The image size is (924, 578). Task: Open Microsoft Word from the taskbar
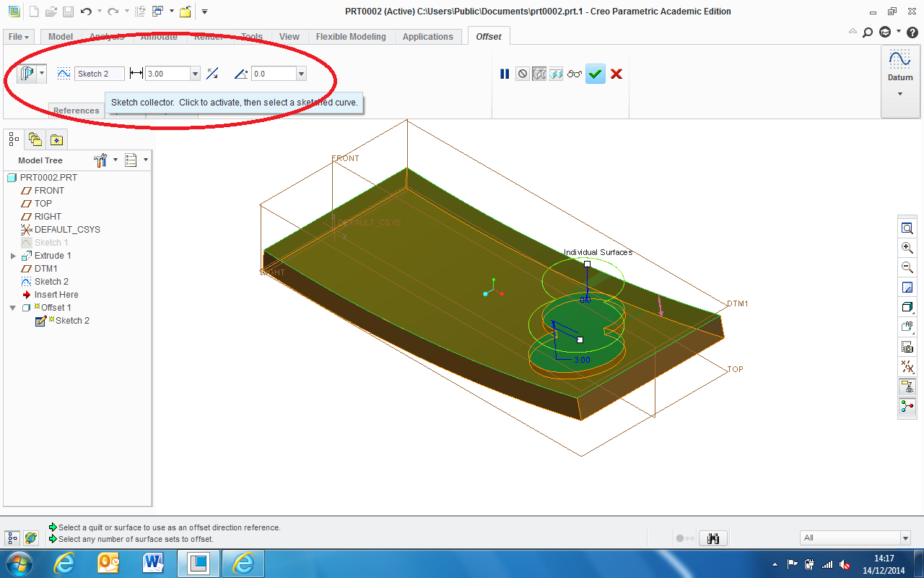[154, 564]
